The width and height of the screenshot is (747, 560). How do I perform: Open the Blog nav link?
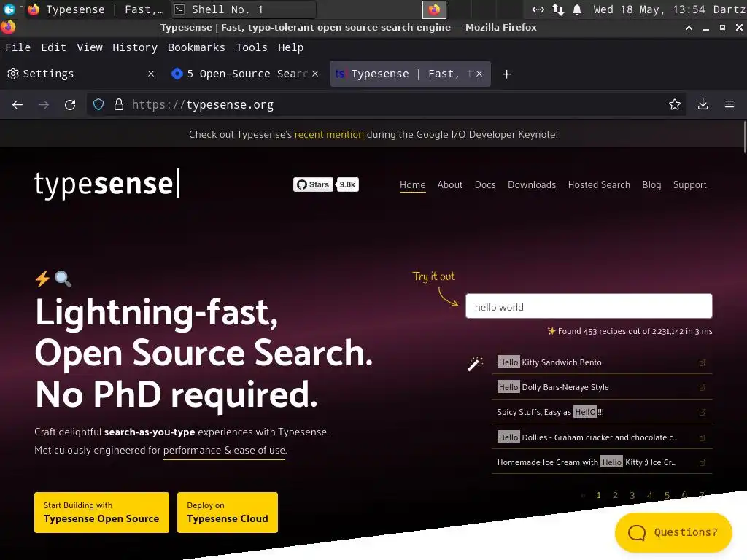click(x=651, y=184)
